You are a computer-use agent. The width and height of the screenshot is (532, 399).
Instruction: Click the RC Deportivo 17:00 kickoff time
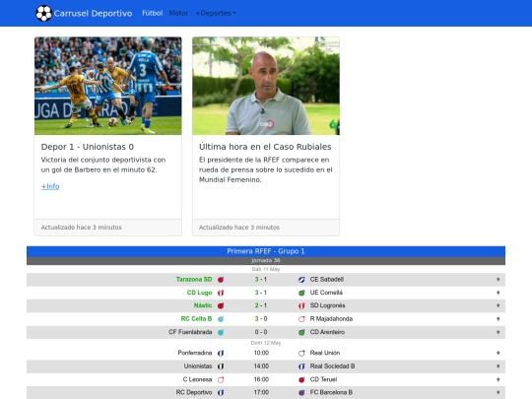[261, 392]
